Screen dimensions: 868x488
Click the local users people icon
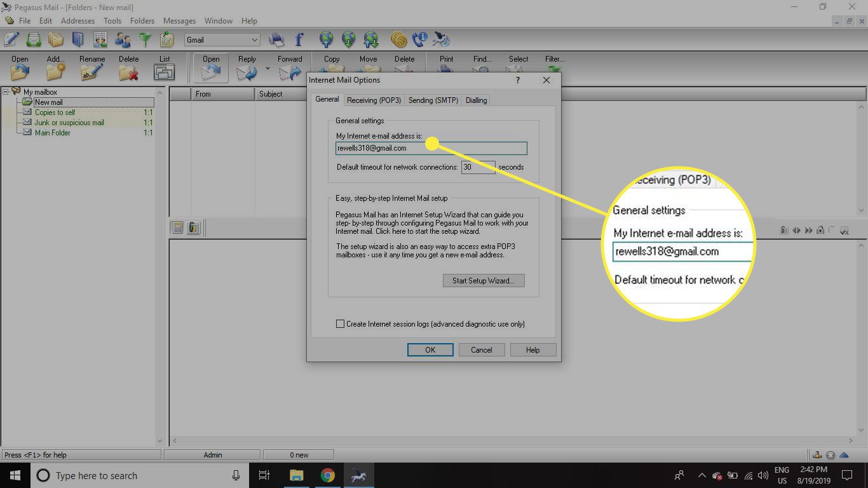(123, 39)
